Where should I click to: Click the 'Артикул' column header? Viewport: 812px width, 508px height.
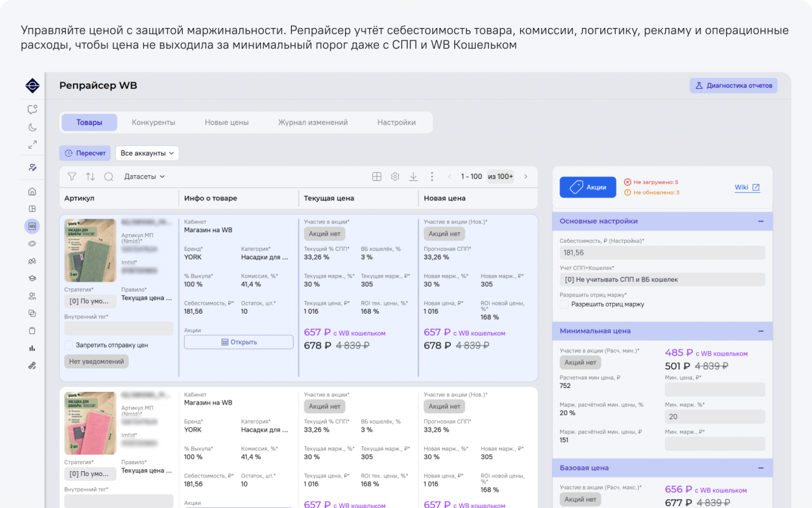[79, 198]
